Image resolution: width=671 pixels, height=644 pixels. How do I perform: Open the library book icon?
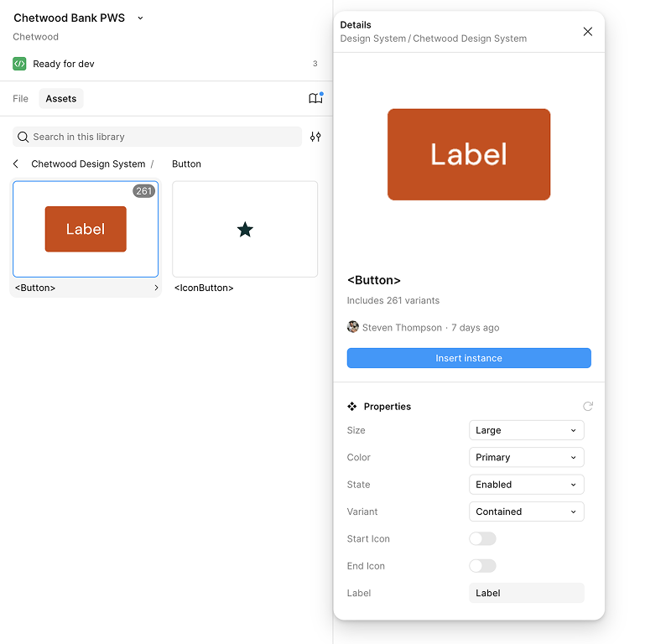click(315, 99)
